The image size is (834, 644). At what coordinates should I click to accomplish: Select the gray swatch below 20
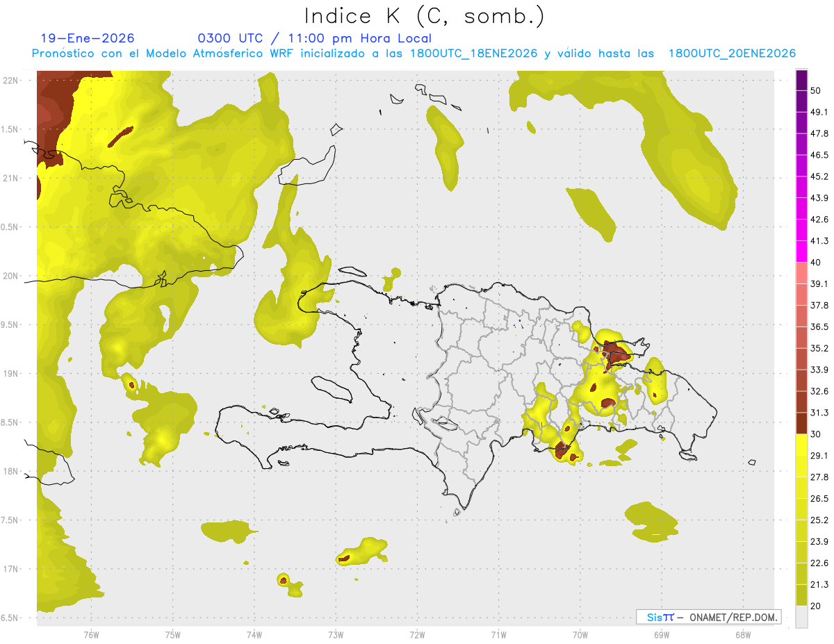pos(802,617)
